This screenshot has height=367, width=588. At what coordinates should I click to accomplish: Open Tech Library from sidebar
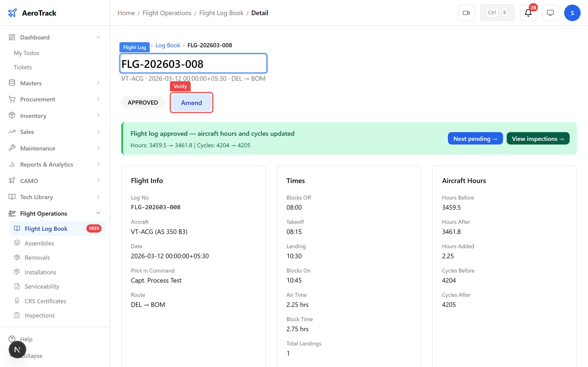36,197
